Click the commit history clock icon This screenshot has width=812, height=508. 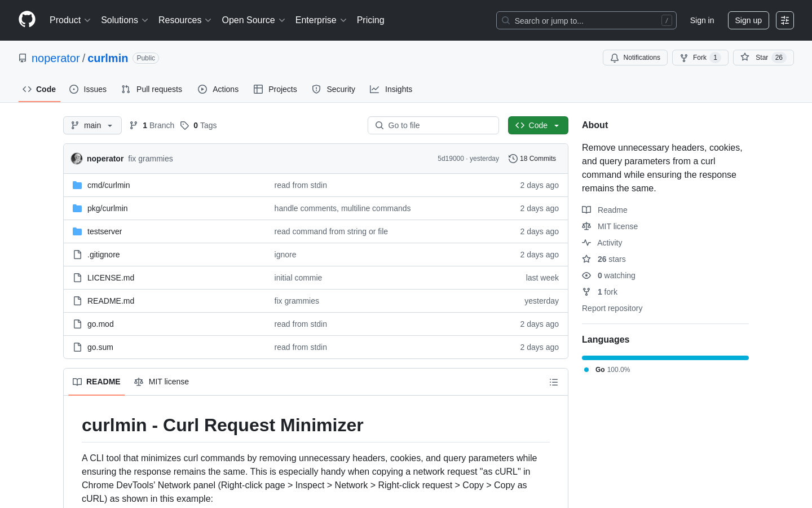513,159
